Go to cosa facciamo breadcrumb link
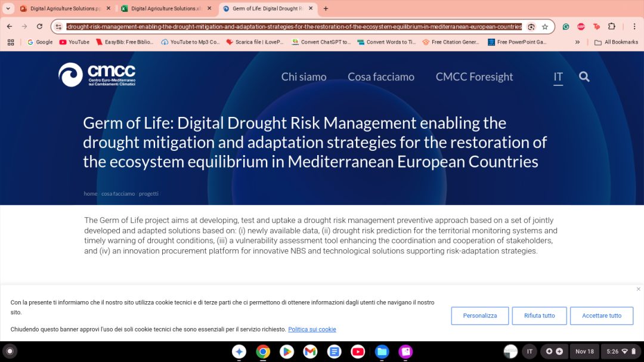Image resolution: width=644 pixels, height=362 pixels. (118, 194)
